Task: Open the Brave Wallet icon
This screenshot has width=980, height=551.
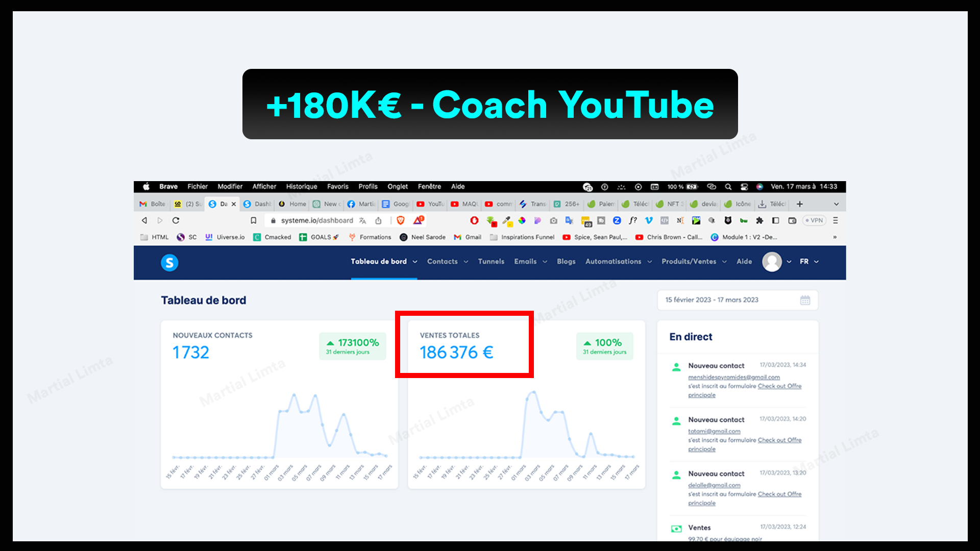Action: pos(792,220)
